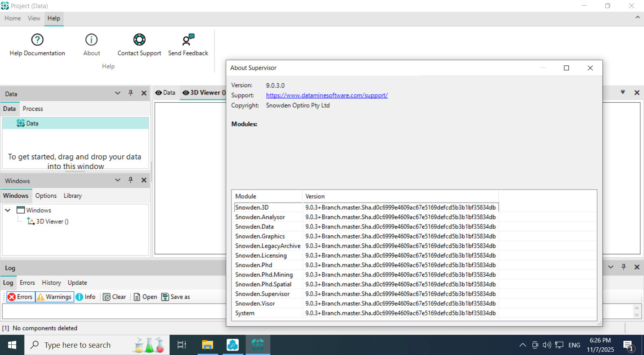Close the 3D Viewer document area
Screen dimensions: 644x355
coord(637,93)
